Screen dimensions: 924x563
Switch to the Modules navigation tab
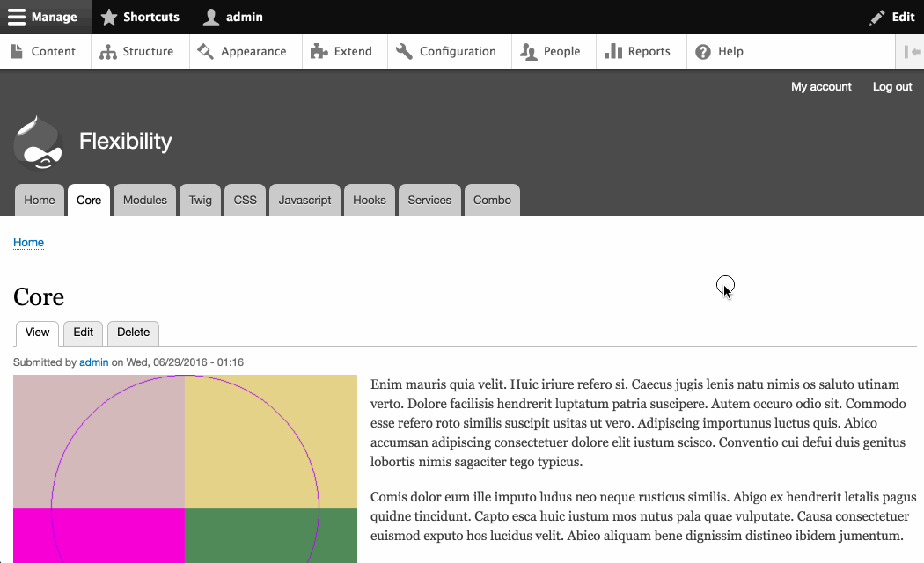(145, 201)
